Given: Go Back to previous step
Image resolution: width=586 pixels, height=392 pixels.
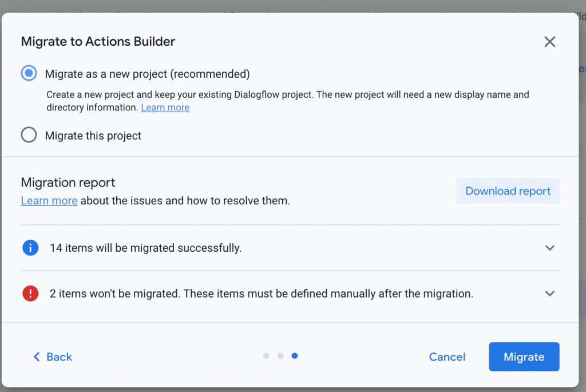Looking at the screenshot, I should [x=59, y=357].
